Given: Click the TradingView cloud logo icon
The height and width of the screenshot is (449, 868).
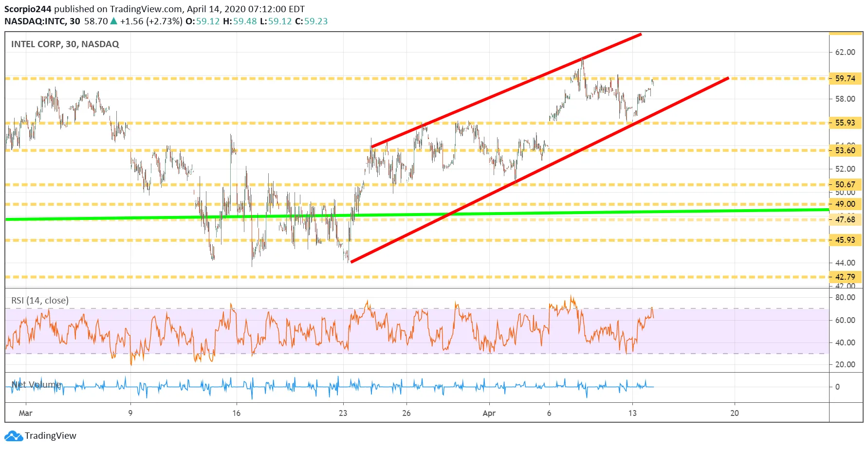Looking at the screenshot, I should pos(14,436).
